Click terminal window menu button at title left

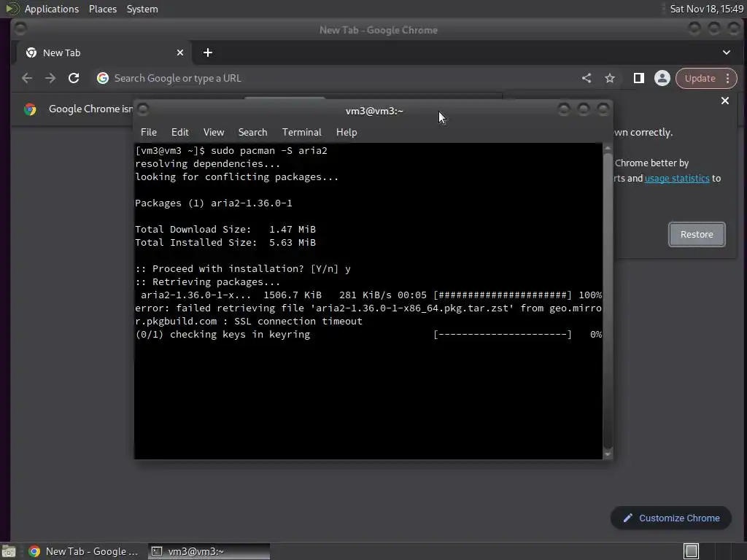(143, 110)
